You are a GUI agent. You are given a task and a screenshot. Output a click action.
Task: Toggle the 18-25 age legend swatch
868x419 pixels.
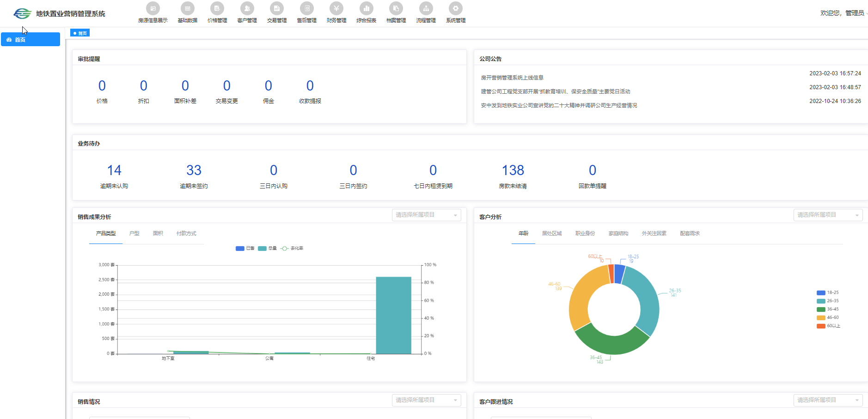coord(821,292)
